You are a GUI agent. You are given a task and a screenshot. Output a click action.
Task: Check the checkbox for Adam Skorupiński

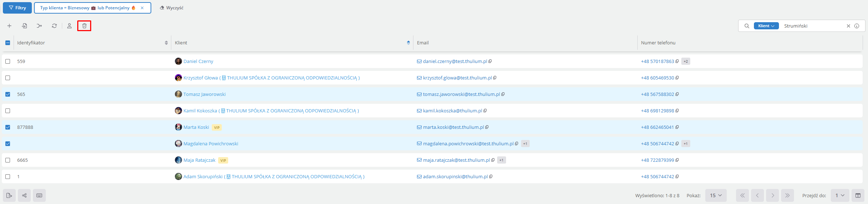click(x=8, y=176)
